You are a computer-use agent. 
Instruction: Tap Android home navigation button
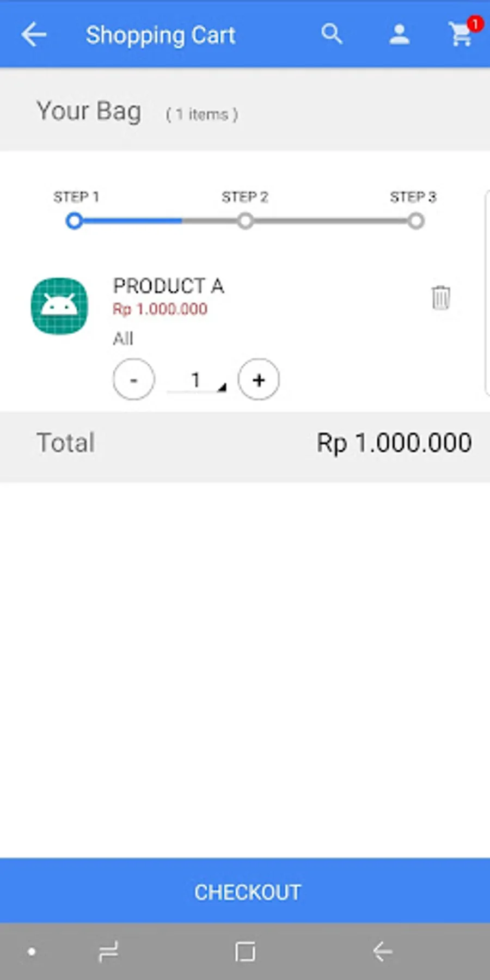coord(245,952)
